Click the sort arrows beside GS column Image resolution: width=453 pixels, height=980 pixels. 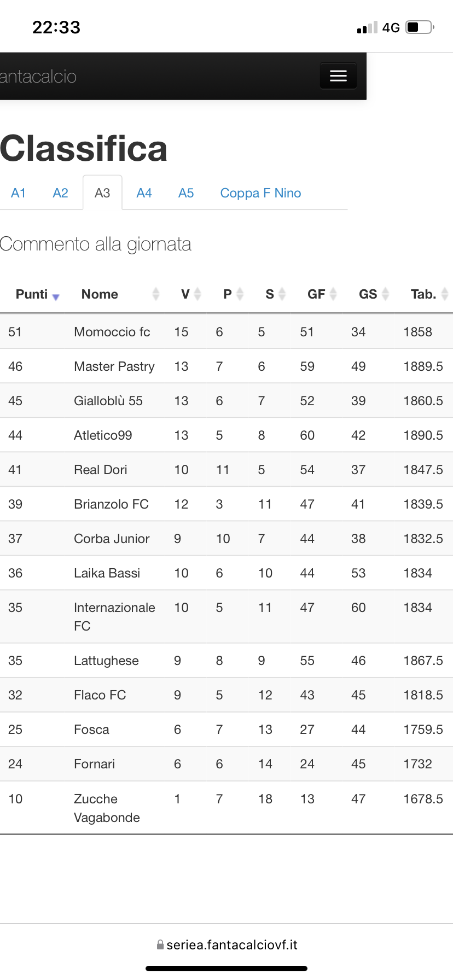point(385,294)
